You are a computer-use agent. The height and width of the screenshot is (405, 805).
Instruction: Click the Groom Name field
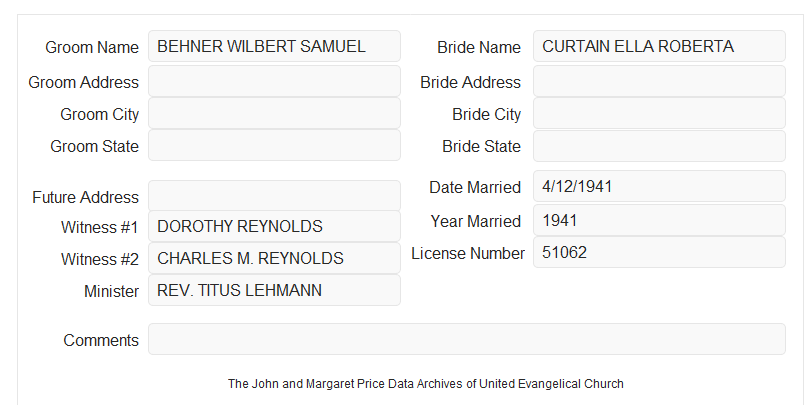click(x=274, y=46)
